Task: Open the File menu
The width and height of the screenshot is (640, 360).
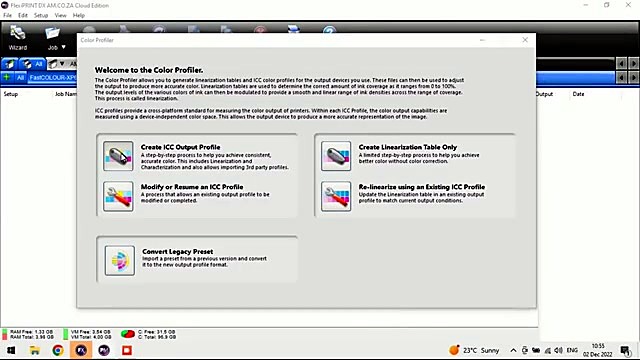Action: point(7,15)
